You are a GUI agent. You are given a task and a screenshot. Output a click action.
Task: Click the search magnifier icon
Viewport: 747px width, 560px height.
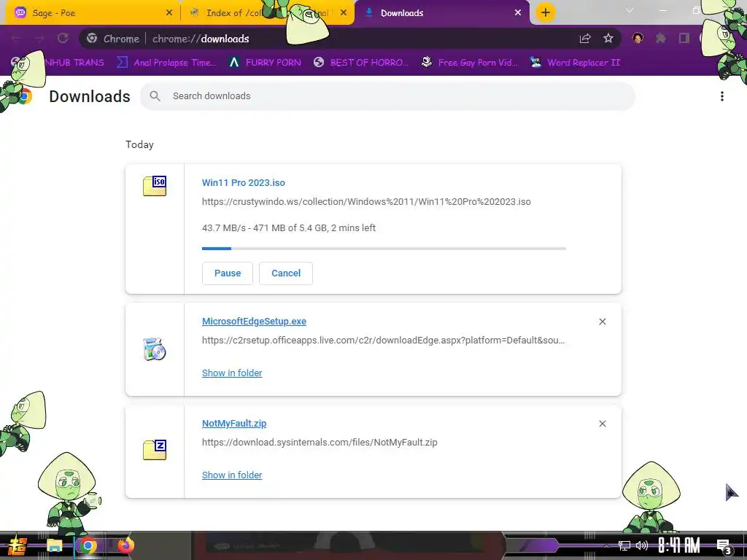(155, 96)
